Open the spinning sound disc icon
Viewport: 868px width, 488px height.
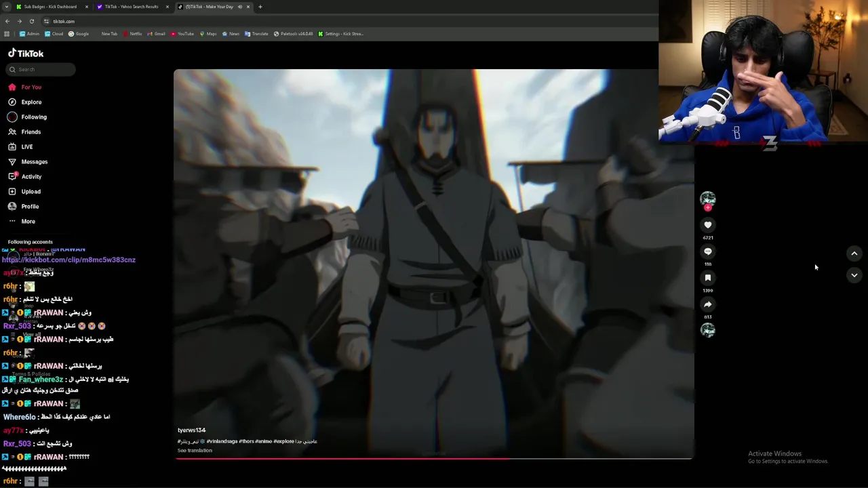point(707,330)
